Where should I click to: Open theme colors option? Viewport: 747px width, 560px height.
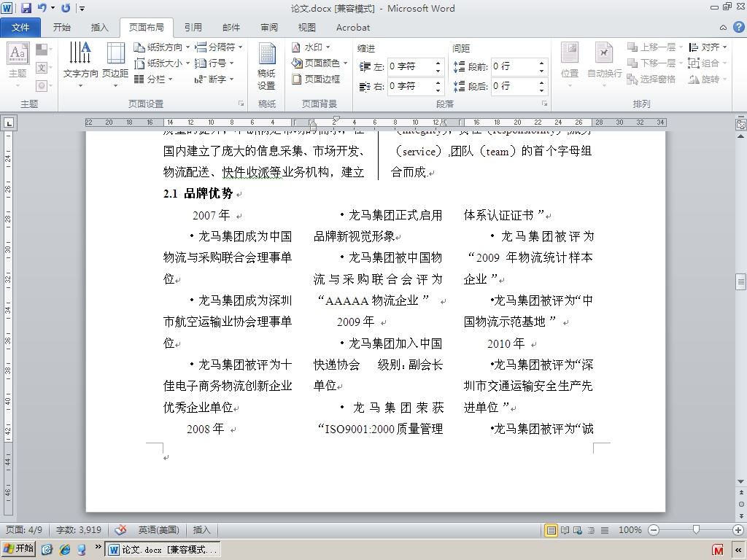point(44,50)
